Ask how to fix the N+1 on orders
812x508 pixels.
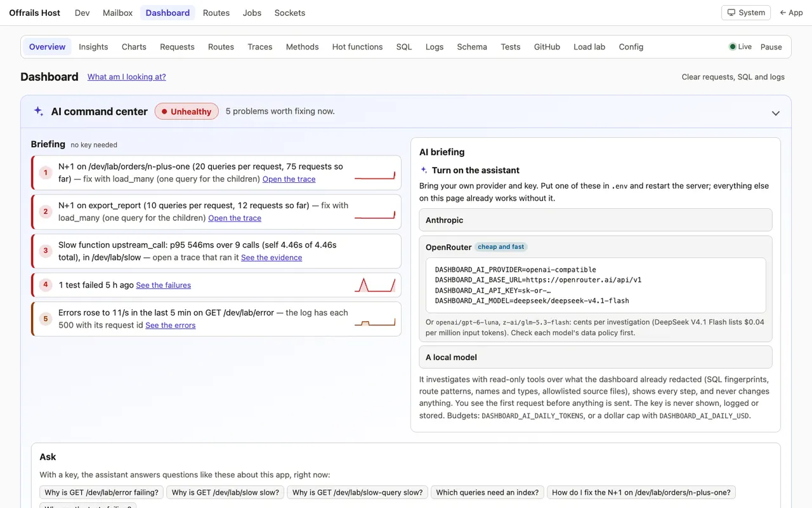tap(641, 492)
